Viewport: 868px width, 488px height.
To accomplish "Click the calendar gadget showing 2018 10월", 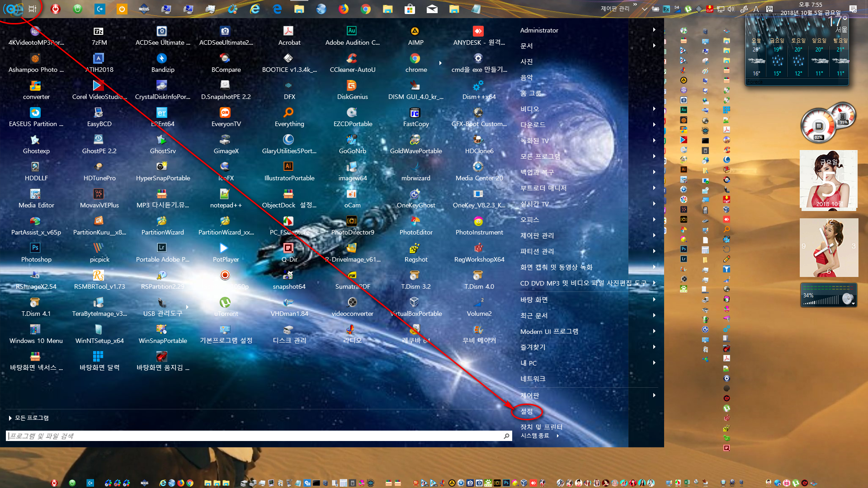I will click(829, 180).
